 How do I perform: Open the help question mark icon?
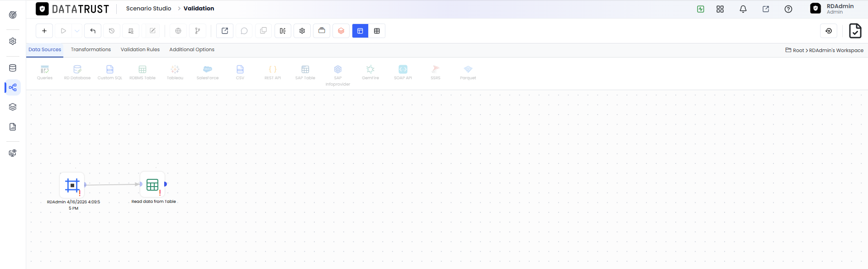click(788, 9)
